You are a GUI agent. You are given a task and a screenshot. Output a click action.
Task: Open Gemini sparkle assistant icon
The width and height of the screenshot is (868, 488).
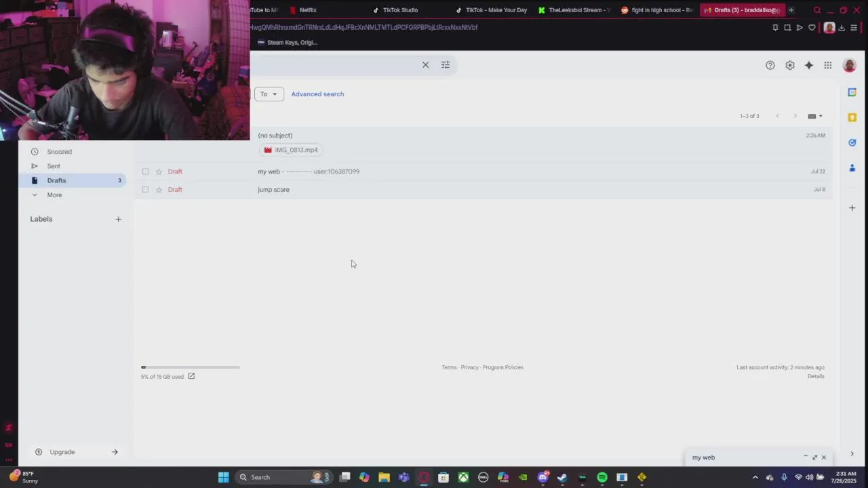809,65
